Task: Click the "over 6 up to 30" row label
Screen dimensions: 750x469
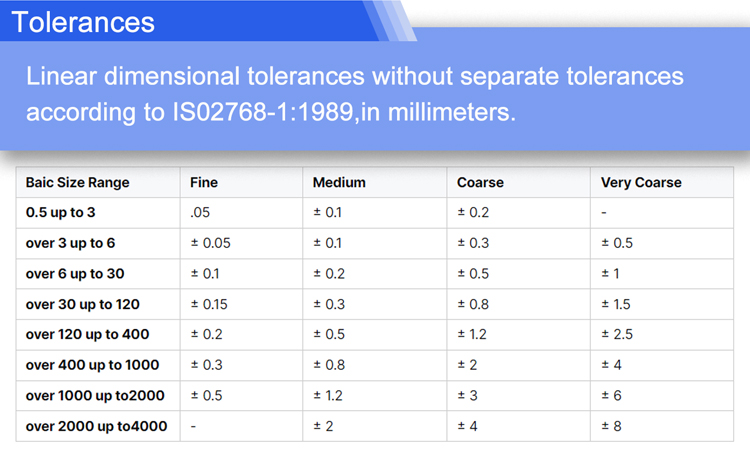Action: (75, 274)
